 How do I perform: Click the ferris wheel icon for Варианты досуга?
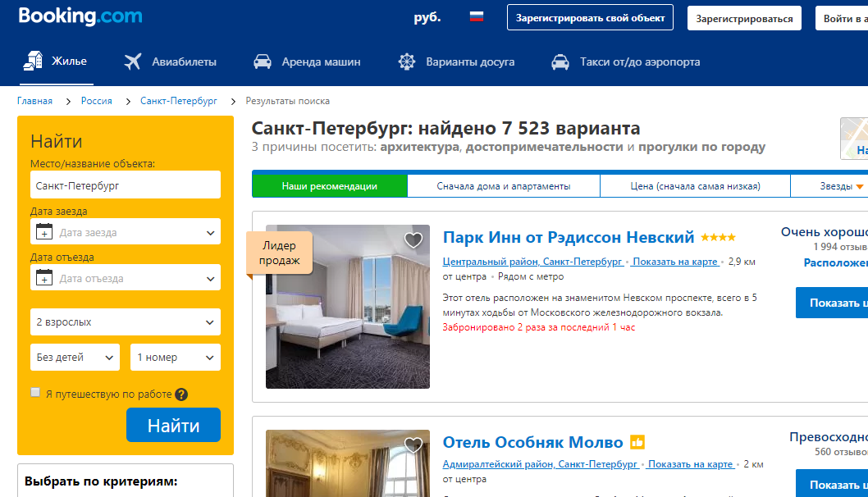pos(407,62)
